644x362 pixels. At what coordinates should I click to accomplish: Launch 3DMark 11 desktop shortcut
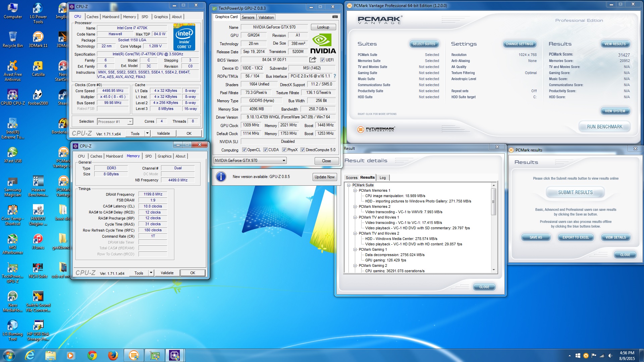click(38, 40)
